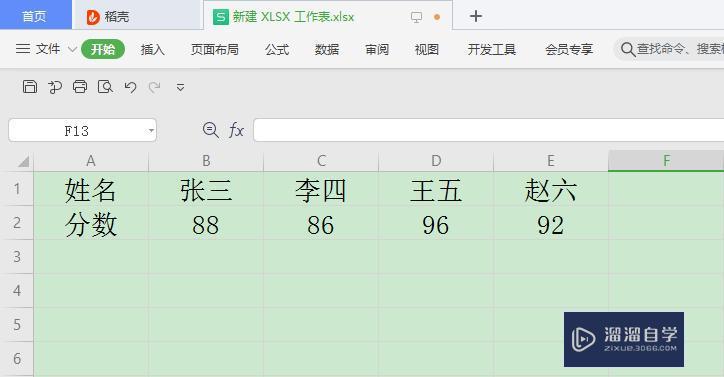724x377 pixels.
Task: Open the 数据 ribbon tab
Action: pyautogui.click(x=327, y=49)
